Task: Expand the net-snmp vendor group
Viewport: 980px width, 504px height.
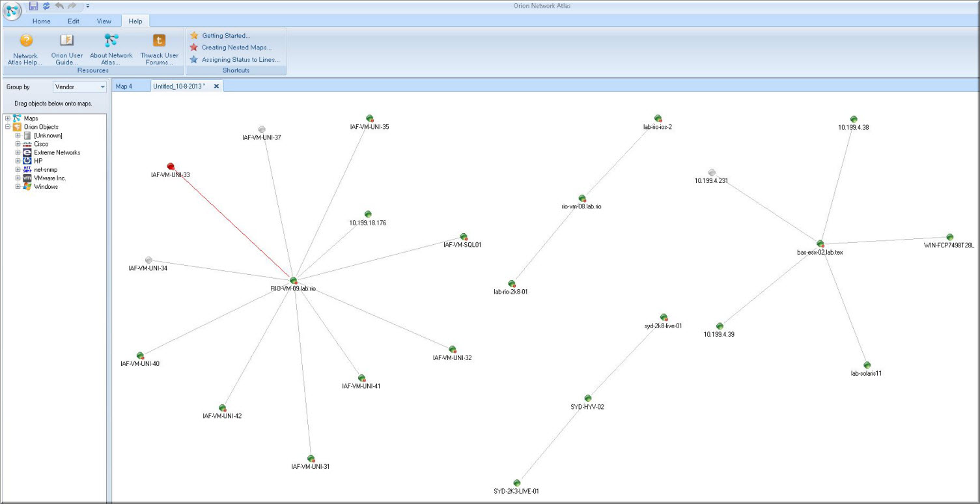Action: pyautogui.click(x=18, y=169)
